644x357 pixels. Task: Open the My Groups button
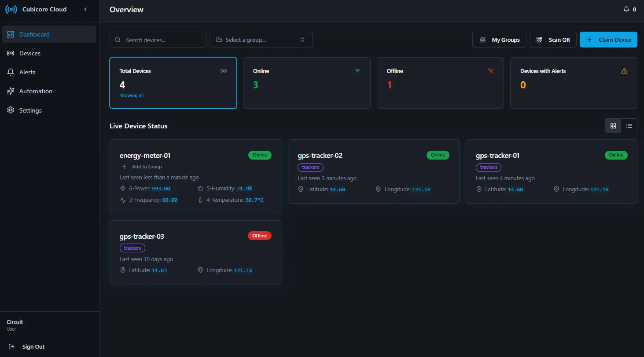point(499,40)
